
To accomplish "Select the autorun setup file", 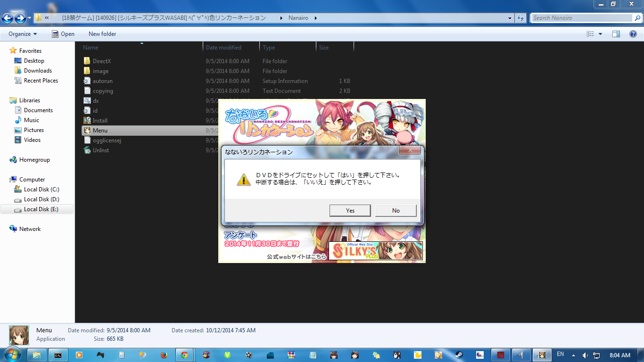I will 102,81.
